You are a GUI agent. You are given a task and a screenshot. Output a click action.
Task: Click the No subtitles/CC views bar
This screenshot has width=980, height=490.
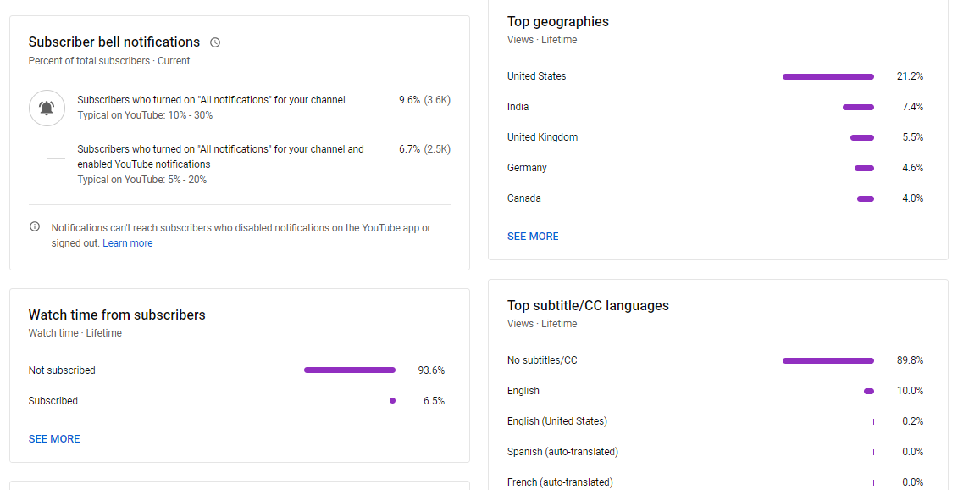[x=828, y=360]
